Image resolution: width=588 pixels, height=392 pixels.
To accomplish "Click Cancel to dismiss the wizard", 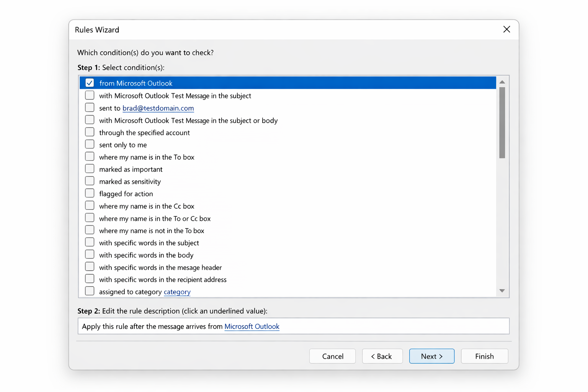I will 332,356.
